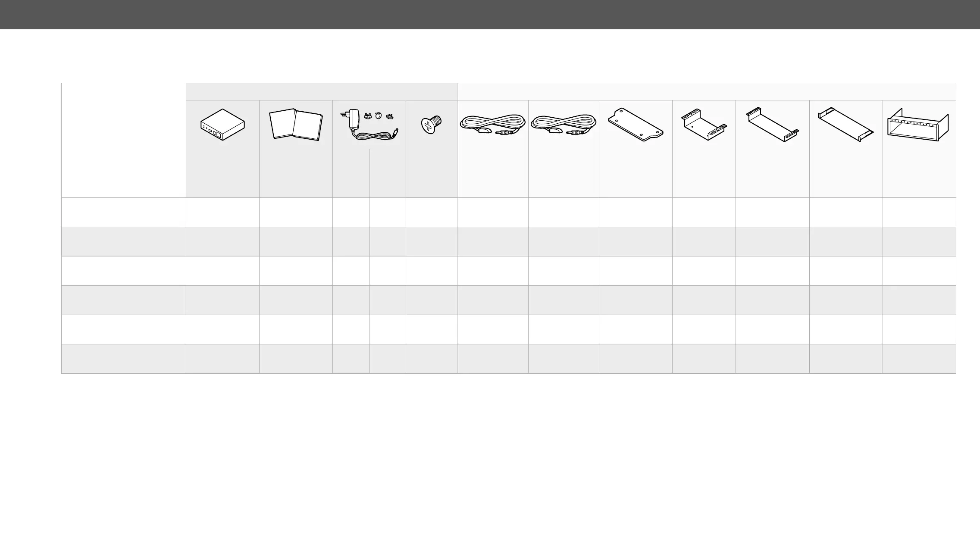Select the rack enclosure frame icon
This screenshot has height=550, width=980.
pos(919,125)
